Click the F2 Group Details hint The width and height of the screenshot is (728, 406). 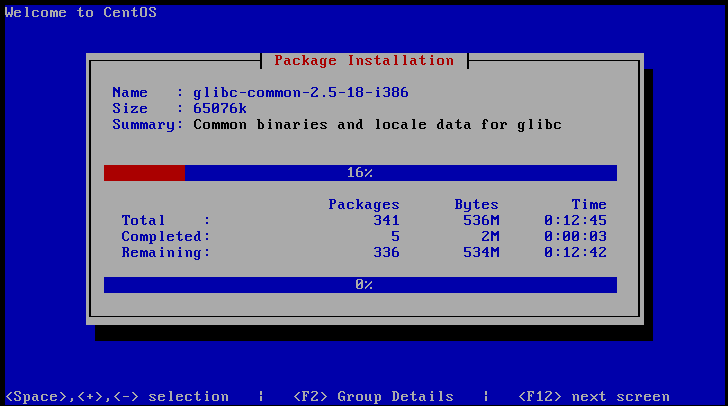pos(373,396)
